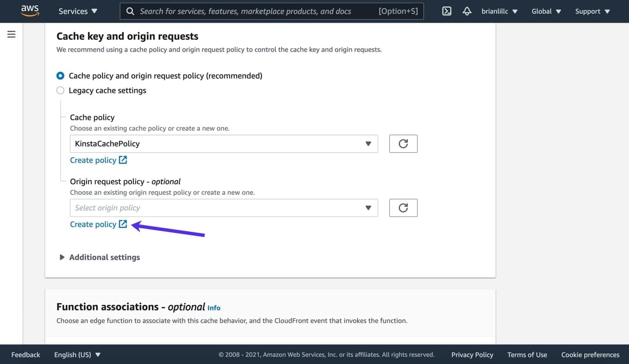Click the AWS home logo

click(x=29, y=11)
